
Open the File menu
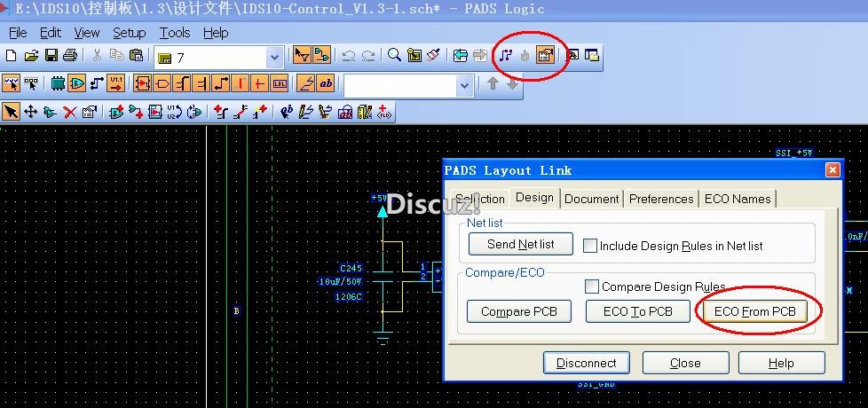tap(18, 33)
